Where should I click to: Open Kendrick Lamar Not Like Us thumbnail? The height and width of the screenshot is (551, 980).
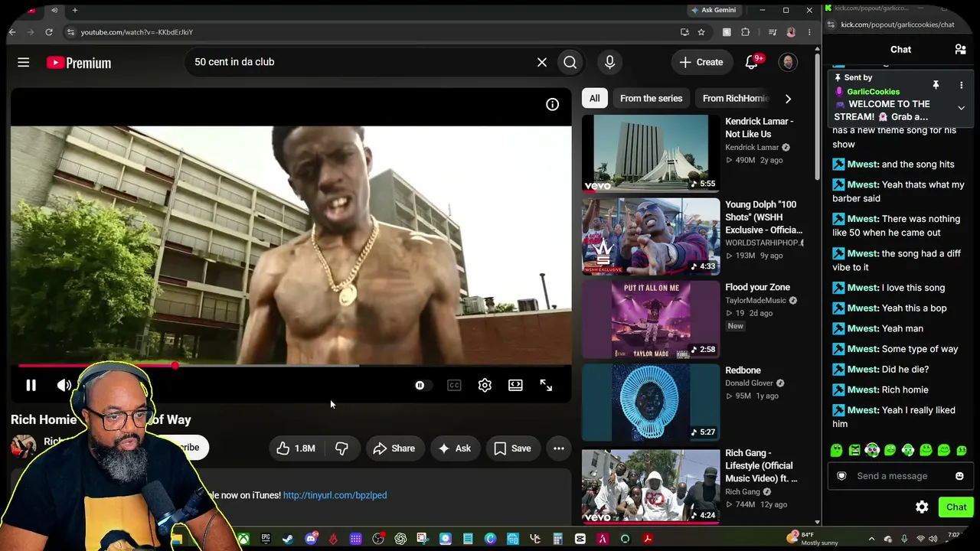point(651,153)
